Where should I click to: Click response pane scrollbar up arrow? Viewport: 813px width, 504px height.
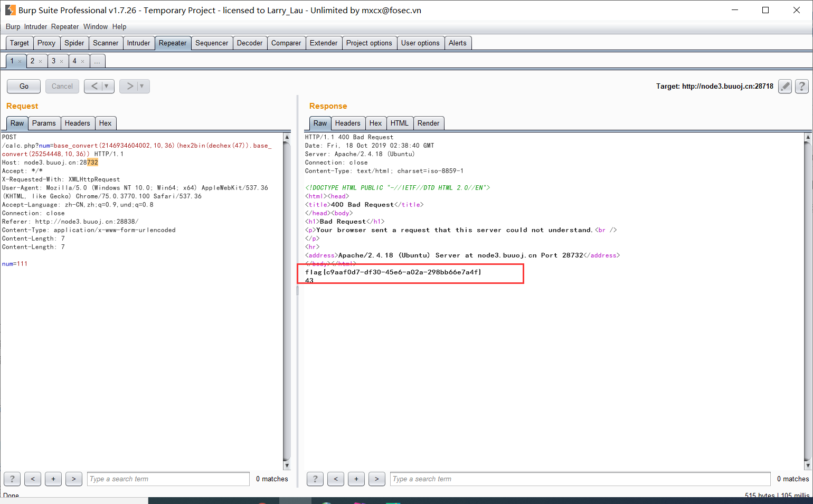(807, 137)
